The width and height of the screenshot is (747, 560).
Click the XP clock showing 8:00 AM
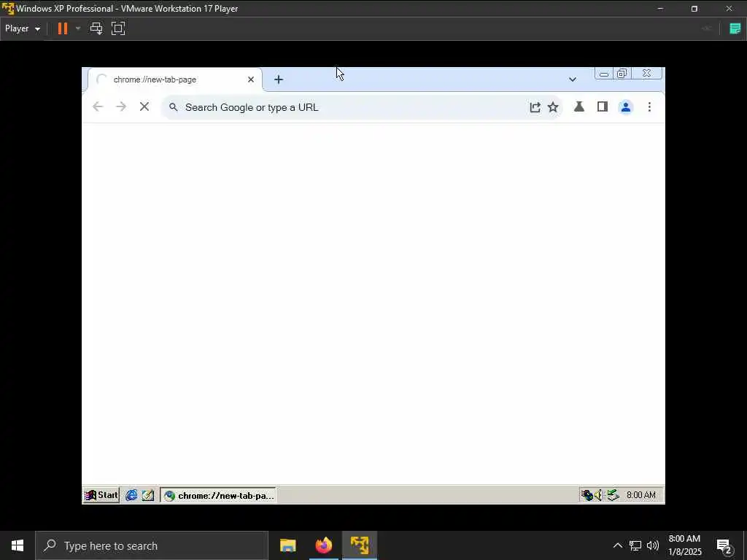(641, 495)
